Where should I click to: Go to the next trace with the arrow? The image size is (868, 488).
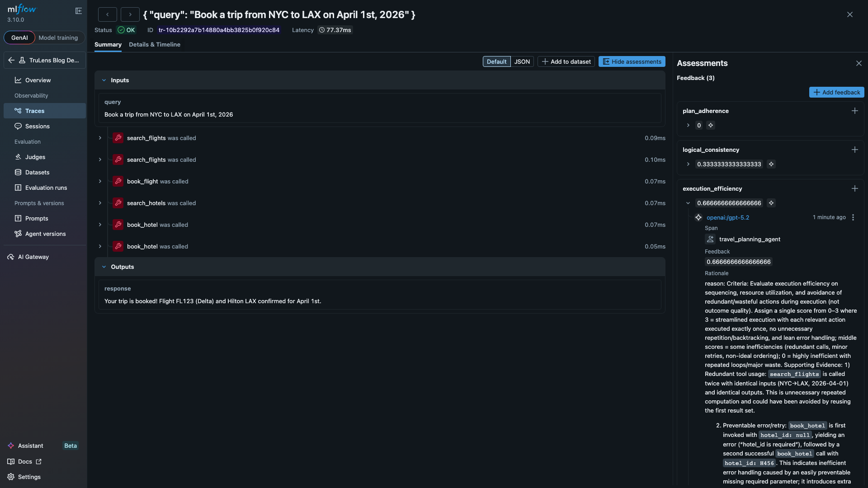click(130, 14)
